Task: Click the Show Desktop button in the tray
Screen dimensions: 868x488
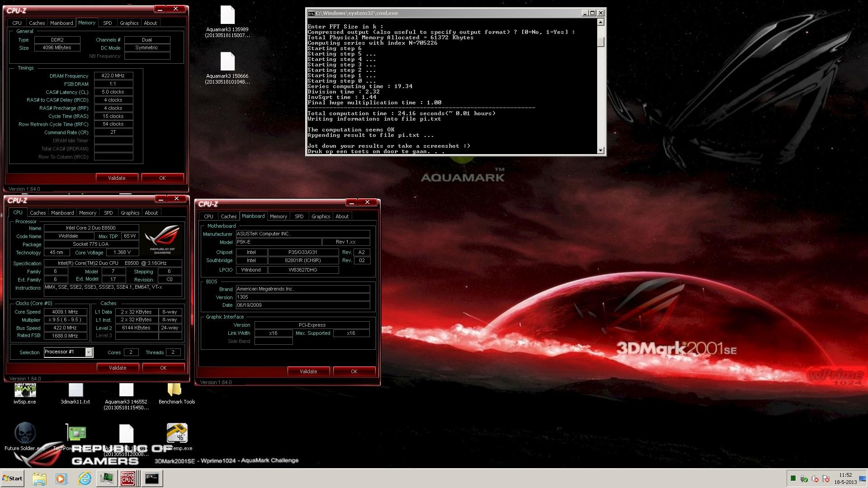Action: (x=863, y=479)
